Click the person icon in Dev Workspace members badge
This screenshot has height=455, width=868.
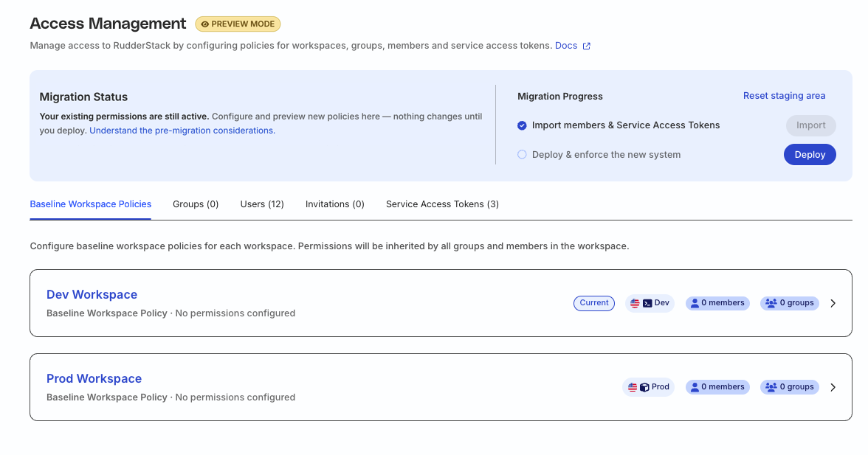(694, 303)
